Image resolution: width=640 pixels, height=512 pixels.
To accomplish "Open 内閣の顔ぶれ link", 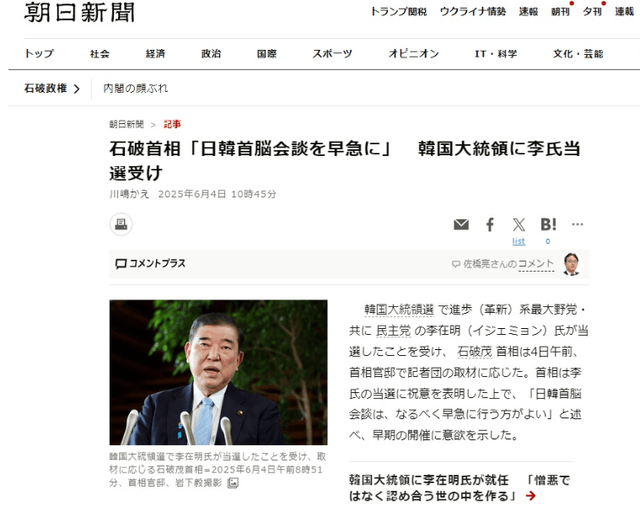I will click(136, 88).
